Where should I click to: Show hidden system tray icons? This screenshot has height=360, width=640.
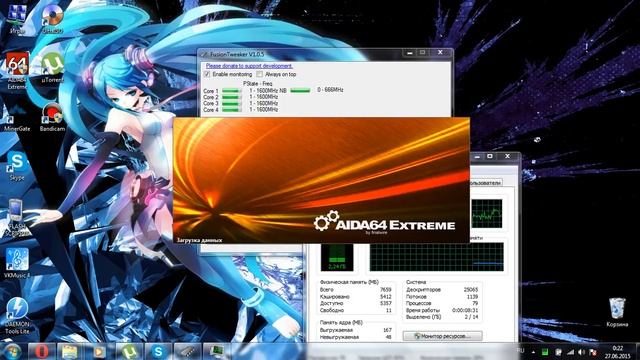pos(533,352)
